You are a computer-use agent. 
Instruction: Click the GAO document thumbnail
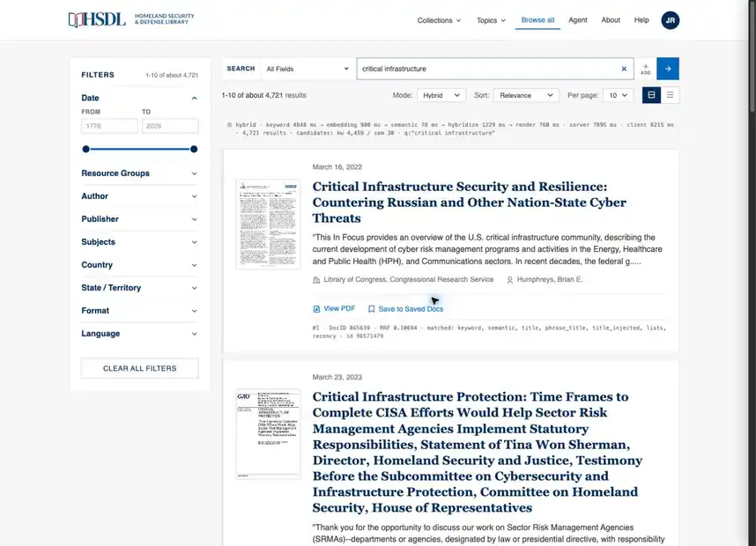pyautogui.click(x=268, y=434)
